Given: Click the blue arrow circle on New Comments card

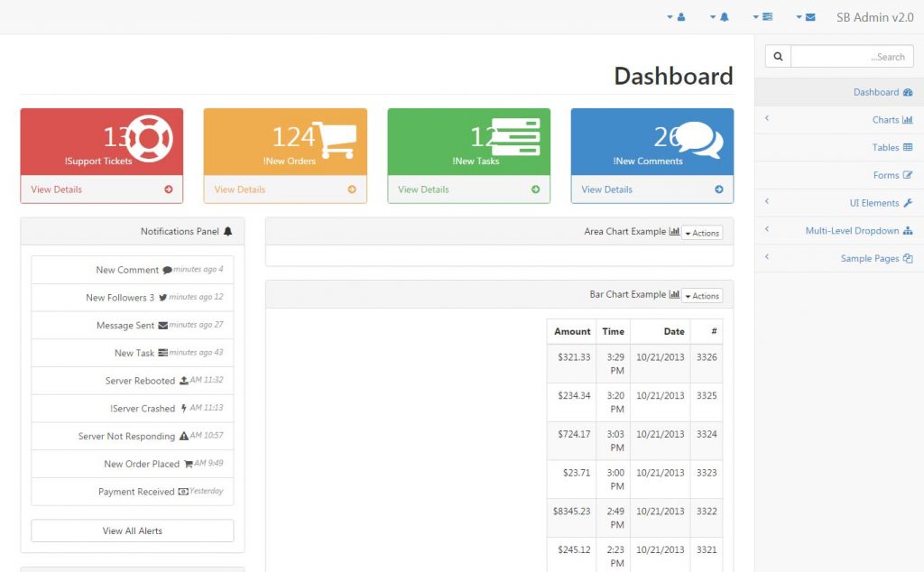Looking at the screenshot, I should coord(719,189).
